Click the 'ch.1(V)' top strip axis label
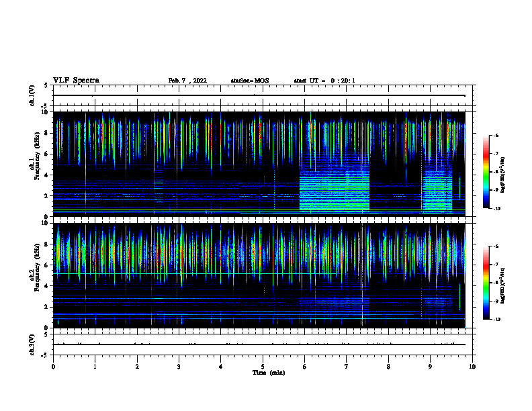 tap(32, 95)
